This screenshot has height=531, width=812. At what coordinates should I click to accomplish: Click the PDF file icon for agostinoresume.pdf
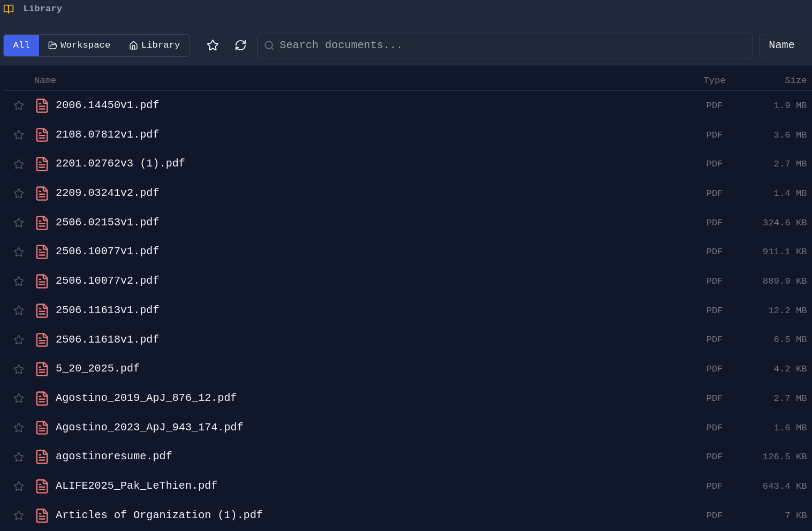[x=42, y=457]
